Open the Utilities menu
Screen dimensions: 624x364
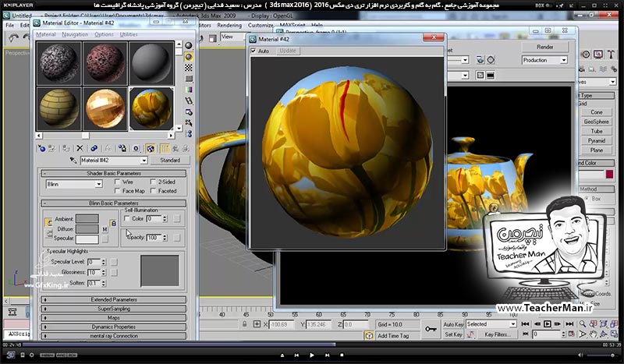coord(129,34)
